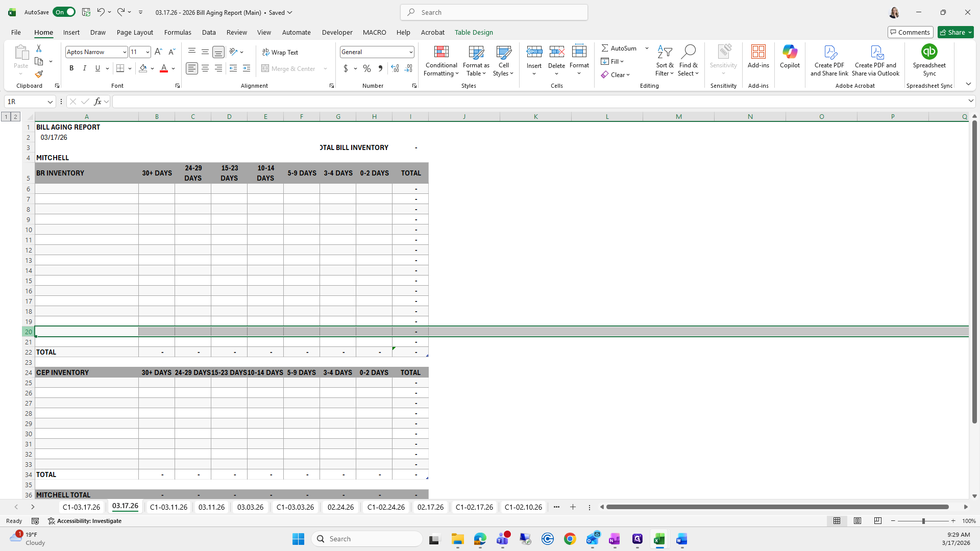Expand the font name dropdown
The width and height of the screenshot is (980, 551).
pyautogui.click(x=124, y=52)
